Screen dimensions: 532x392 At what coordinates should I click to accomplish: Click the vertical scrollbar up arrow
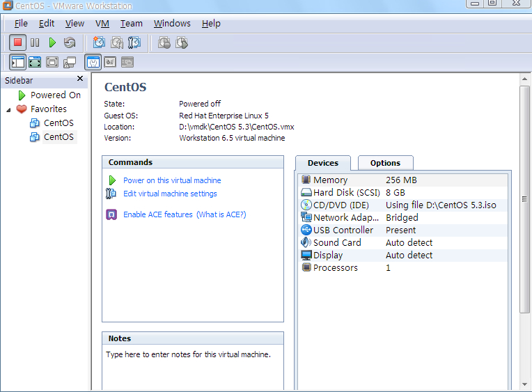click(524, 79)
